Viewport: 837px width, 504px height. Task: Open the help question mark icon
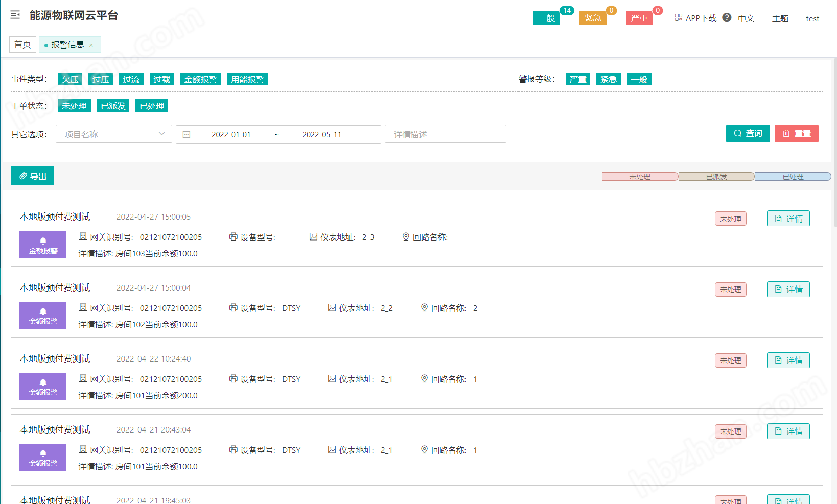point(727,17)
